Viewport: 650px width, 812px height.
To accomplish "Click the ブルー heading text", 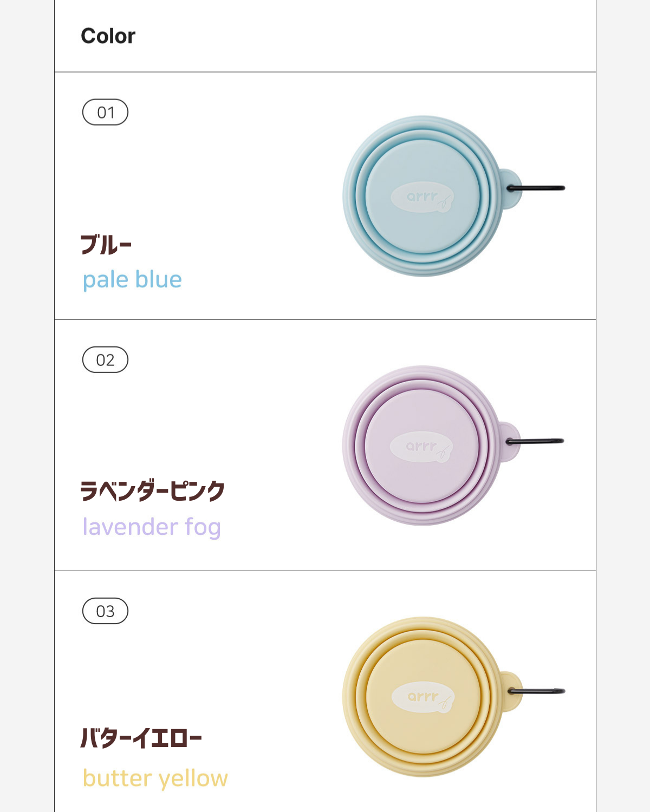I will coord(106,245).
